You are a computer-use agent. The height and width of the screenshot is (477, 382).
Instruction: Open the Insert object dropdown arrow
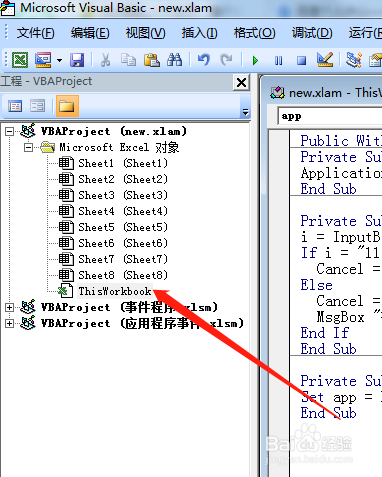click(59, 60)
